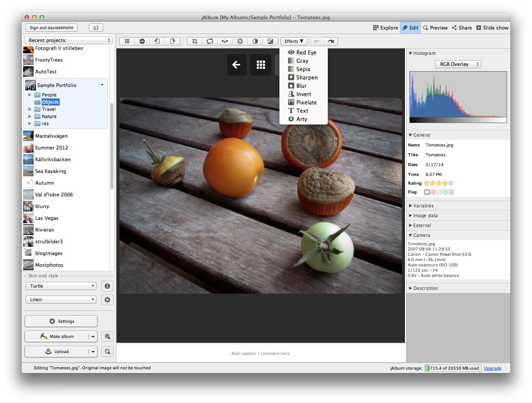Open Sample Portfolio project dropdown arrow
Image resolution: width=532 pixels, height=403 pixels.
coord(102,85)
